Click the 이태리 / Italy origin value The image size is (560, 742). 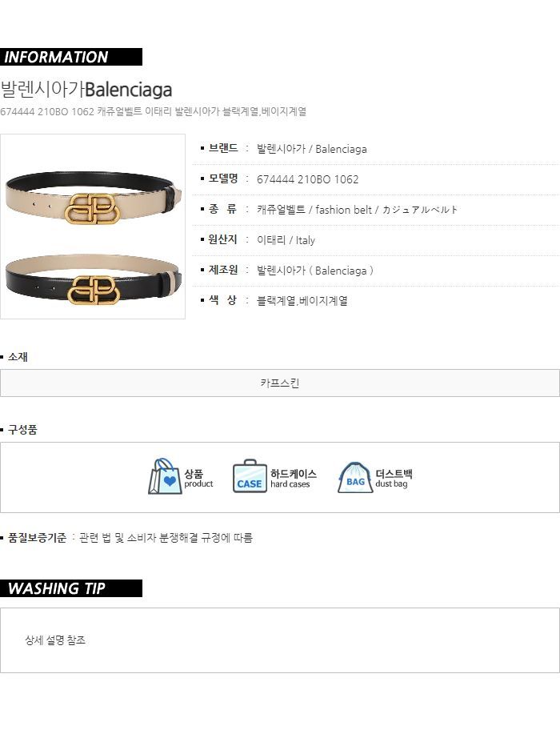click(x=286, y=240)
